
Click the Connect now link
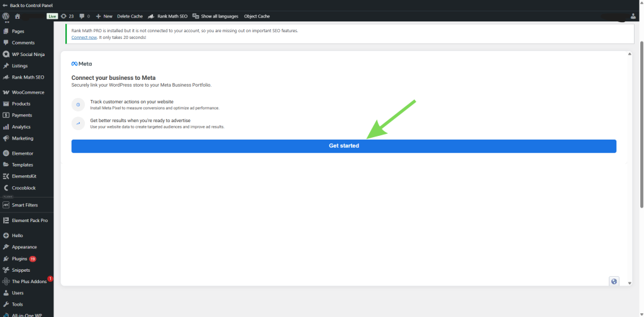click(84, 37)
